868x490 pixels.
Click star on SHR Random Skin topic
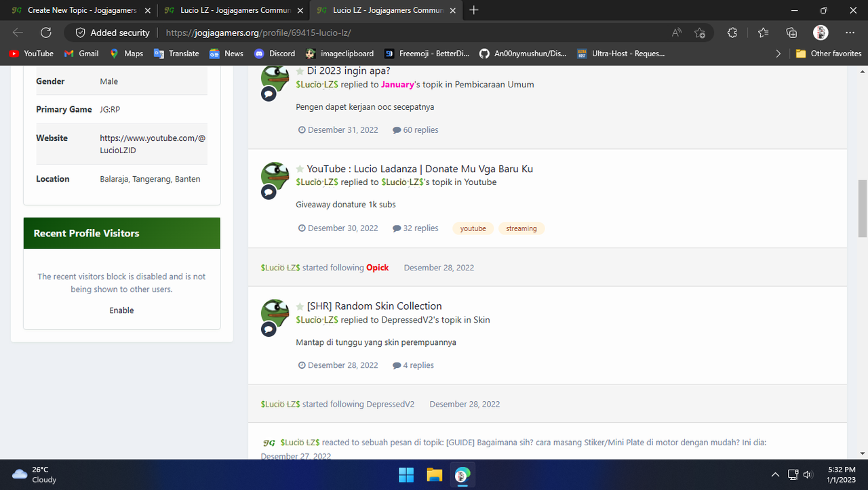[x=300, y=306]
